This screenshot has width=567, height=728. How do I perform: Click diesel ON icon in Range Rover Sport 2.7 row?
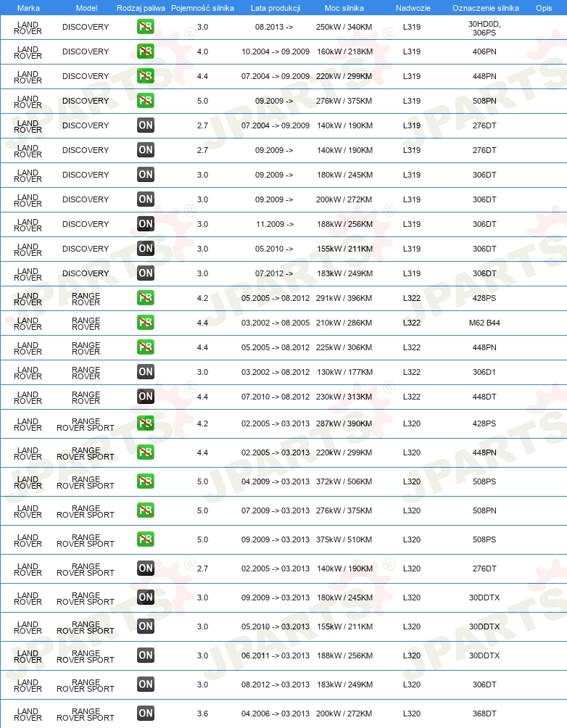(x=145, y=568)
